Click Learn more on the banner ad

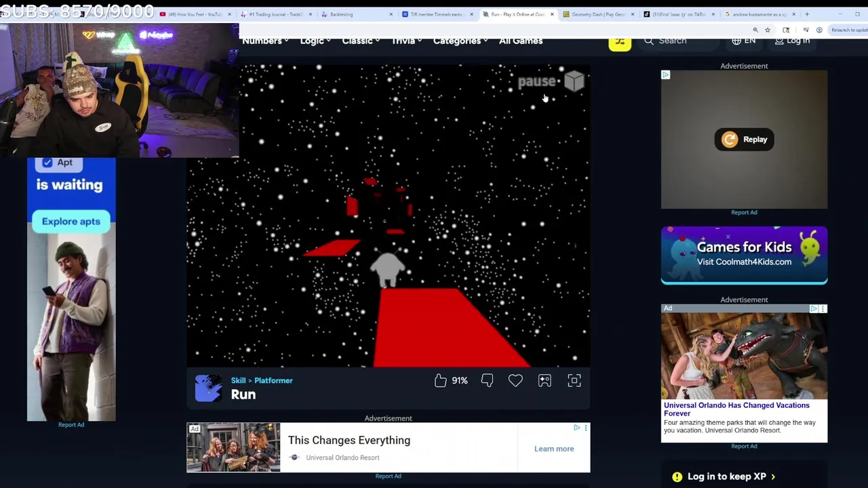(554, 449)
